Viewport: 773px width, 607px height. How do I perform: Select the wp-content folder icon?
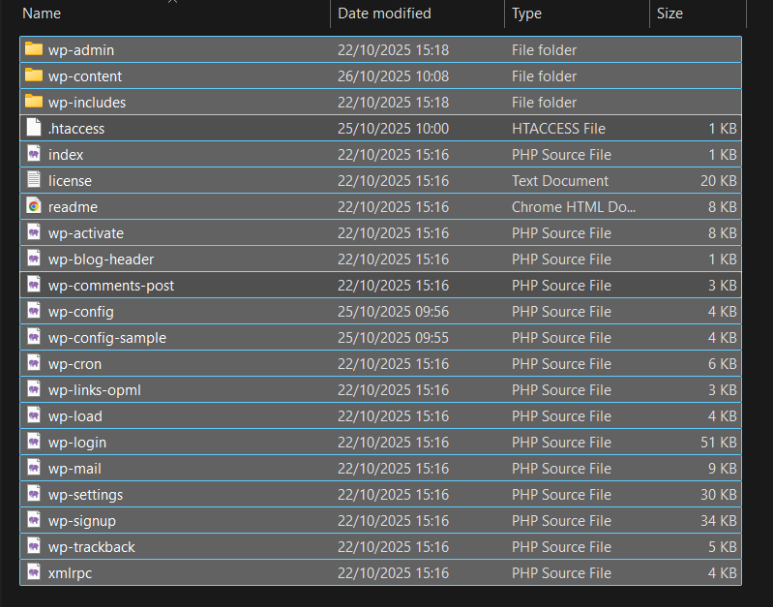pyautogui.click(x=34, y=76)
